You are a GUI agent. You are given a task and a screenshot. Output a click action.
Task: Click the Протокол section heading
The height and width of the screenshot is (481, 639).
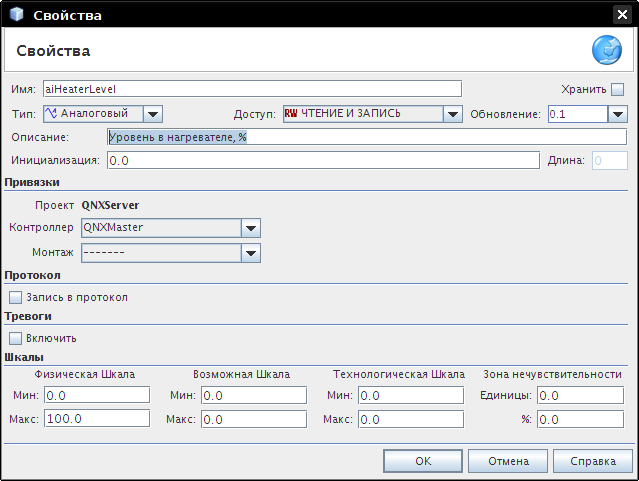(x=32, y=275)
